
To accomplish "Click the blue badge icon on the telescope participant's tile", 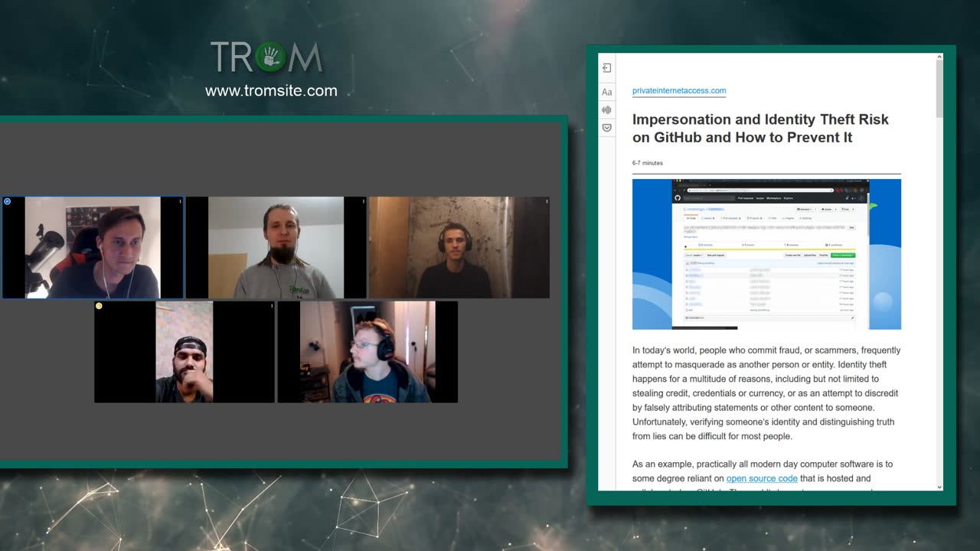I will coord(8,201).
